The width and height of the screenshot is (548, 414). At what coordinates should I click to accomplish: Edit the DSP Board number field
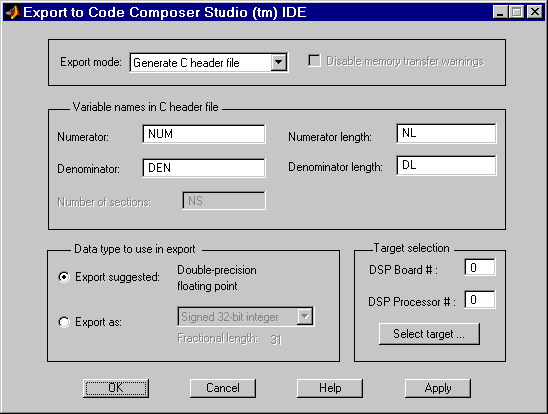(480, 268)
